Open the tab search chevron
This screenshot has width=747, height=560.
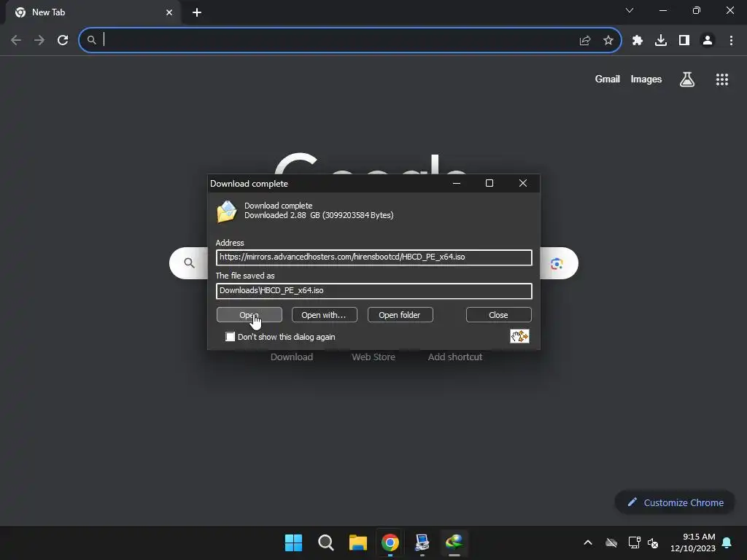[630, 10]
